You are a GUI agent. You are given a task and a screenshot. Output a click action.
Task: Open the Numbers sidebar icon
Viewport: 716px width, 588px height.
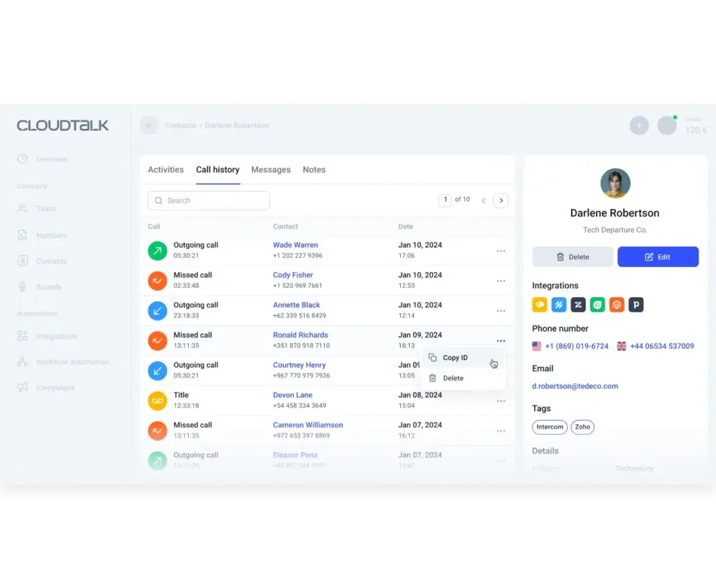(x=22, y=235)
